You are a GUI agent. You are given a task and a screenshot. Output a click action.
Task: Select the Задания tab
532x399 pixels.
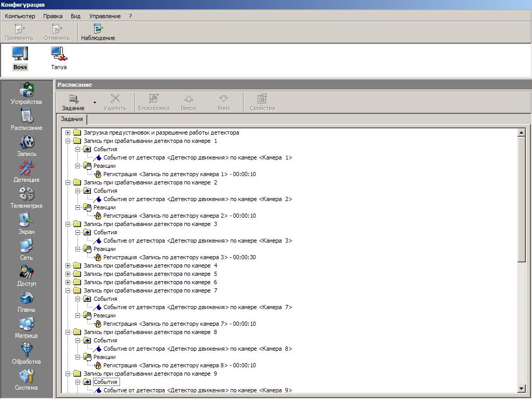tap(72, 119)
